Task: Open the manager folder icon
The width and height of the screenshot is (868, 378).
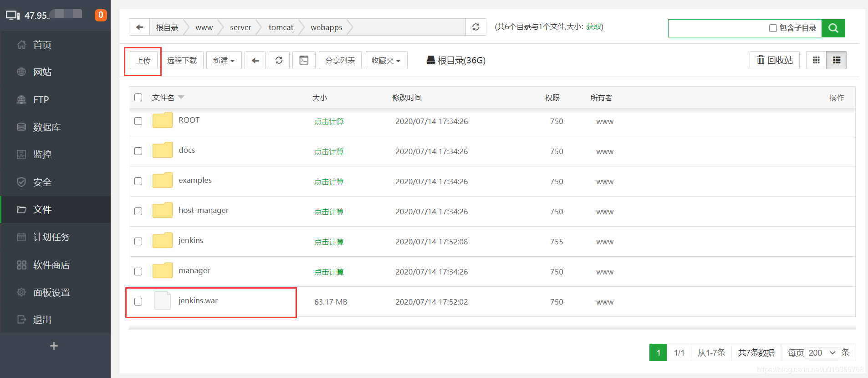Action: coord(163,271)
